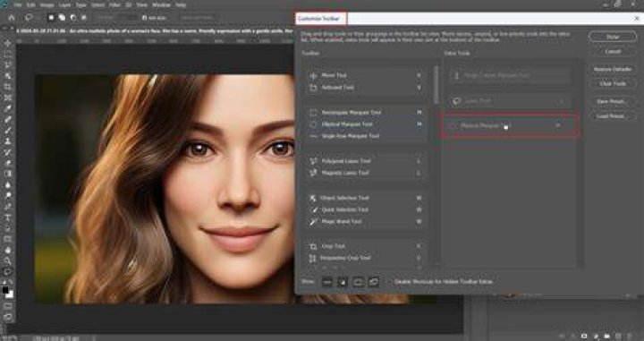Image resolution: width=644 pixels, height=341 pixels.
Task: Click the Home icon in options bar
Action: coord(12,18)
